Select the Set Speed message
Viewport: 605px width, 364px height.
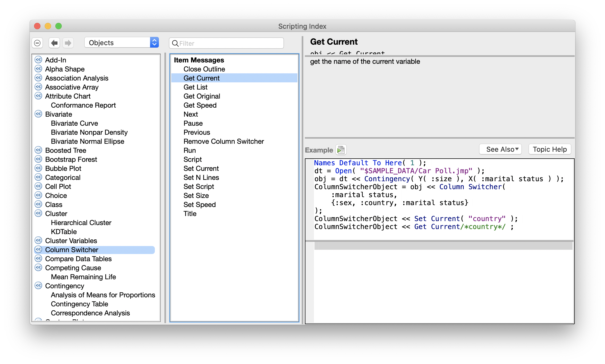tap(200, 204)
